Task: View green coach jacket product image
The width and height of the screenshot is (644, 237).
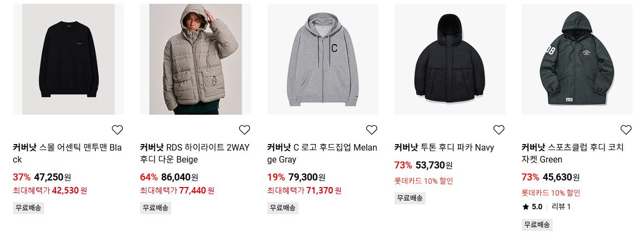Action: [x=577, y=59]
